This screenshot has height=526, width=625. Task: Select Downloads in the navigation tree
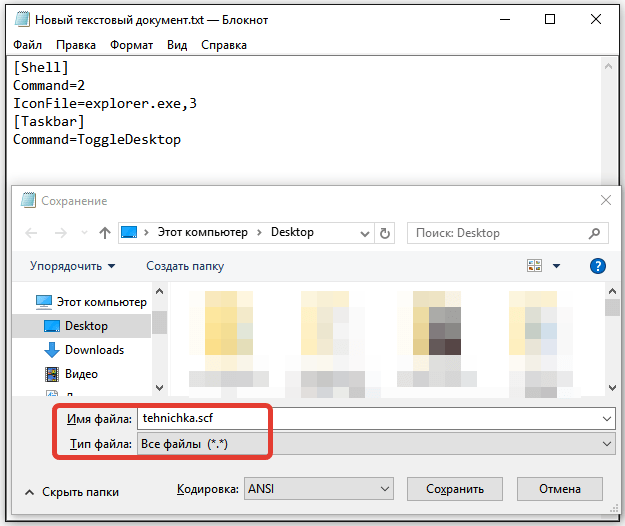[84, 350]
